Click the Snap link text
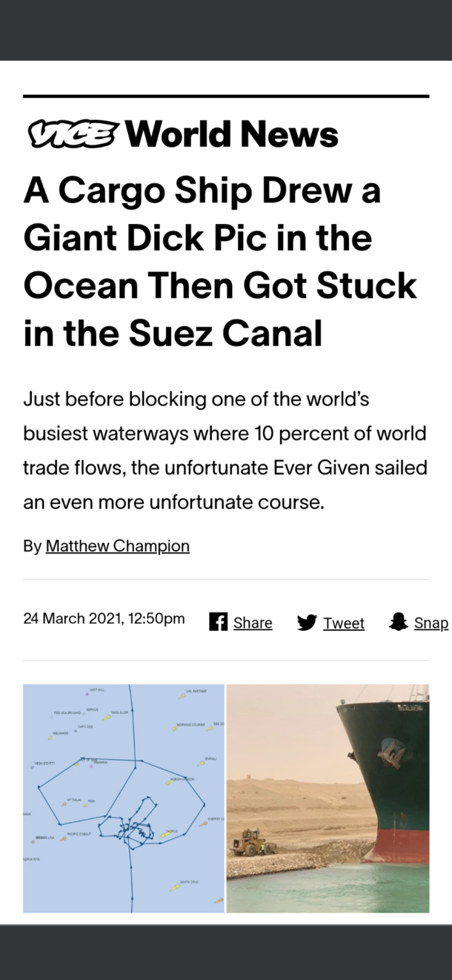 click(x=431, y=623)
